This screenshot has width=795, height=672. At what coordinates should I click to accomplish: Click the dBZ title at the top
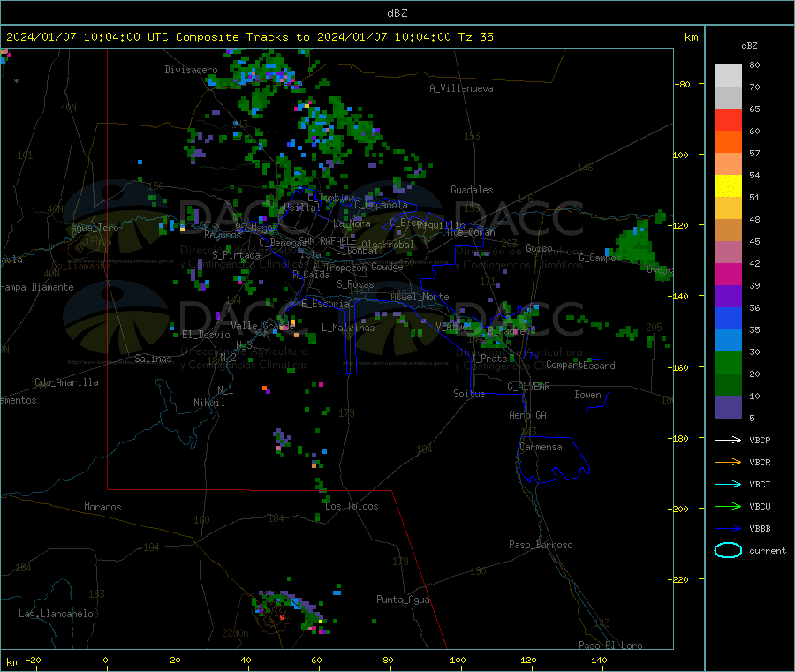pyautogui.click(x=397, y=13)
